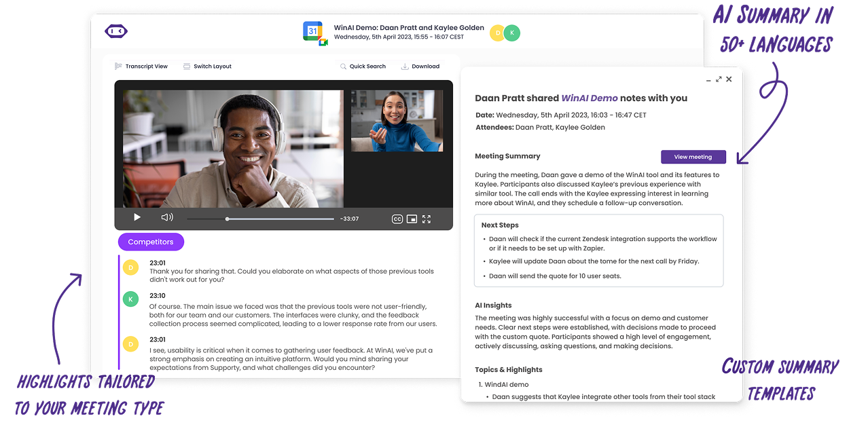868x433 pixels.
Task: Click the Attendees line in notes panel
Action: [x=540, y=128]
